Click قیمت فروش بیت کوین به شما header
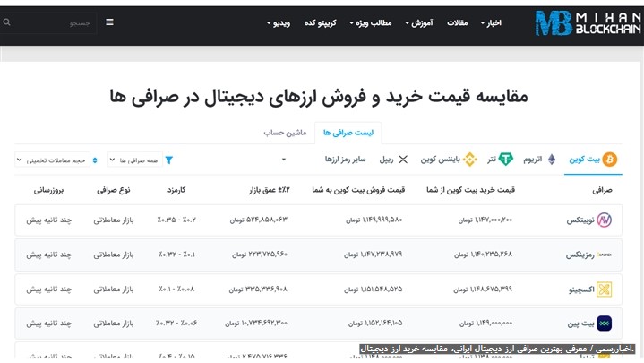 pos(358,190)
